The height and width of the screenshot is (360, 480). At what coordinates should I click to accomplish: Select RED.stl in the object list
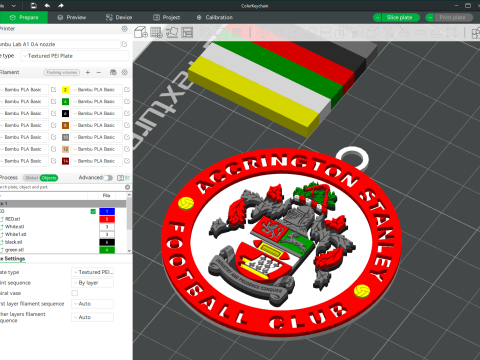pyautogui.click(x=12, y=219)
